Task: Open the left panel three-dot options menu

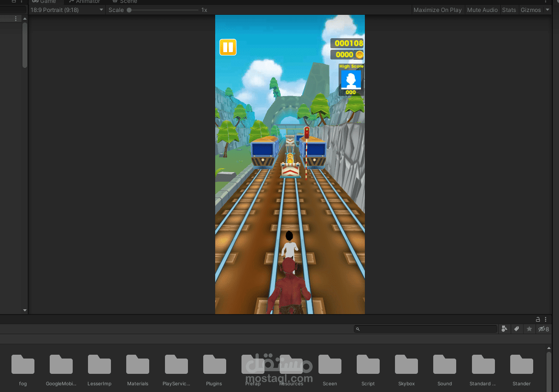Action: click(16, 19)
